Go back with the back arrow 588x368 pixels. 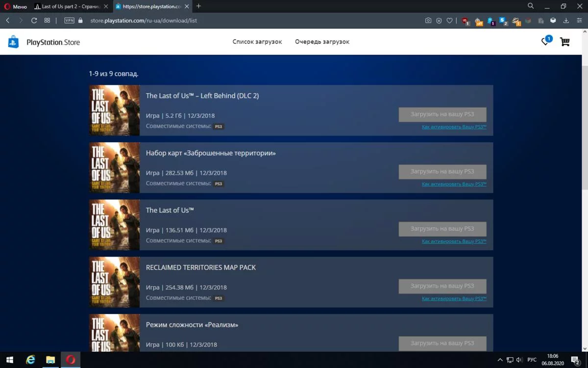click(x=8, y=21)
